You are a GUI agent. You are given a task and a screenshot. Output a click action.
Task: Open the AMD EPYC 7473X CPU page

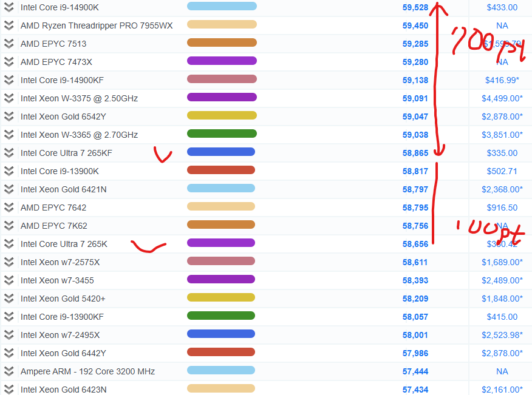(x=56, y=62)
